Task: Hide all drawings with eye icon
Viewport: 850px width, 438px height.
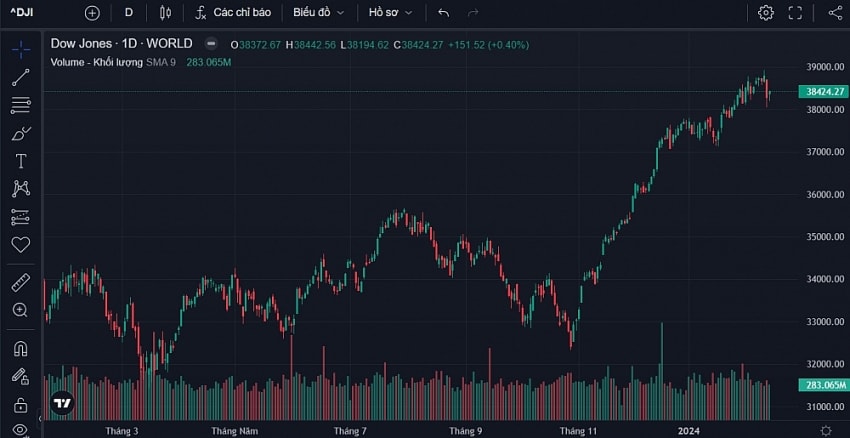Action: coord(21,430)
